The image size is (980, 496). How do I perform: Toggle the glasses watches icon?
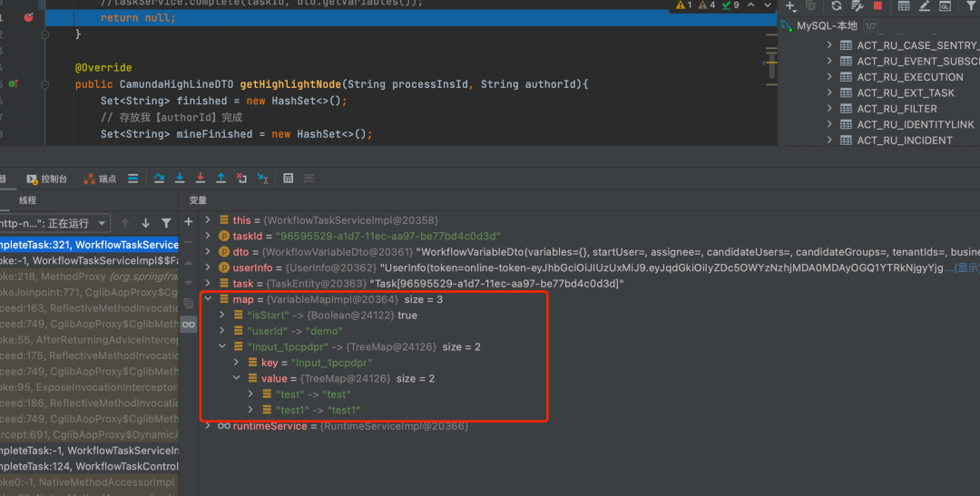click(x=188, y=325)
